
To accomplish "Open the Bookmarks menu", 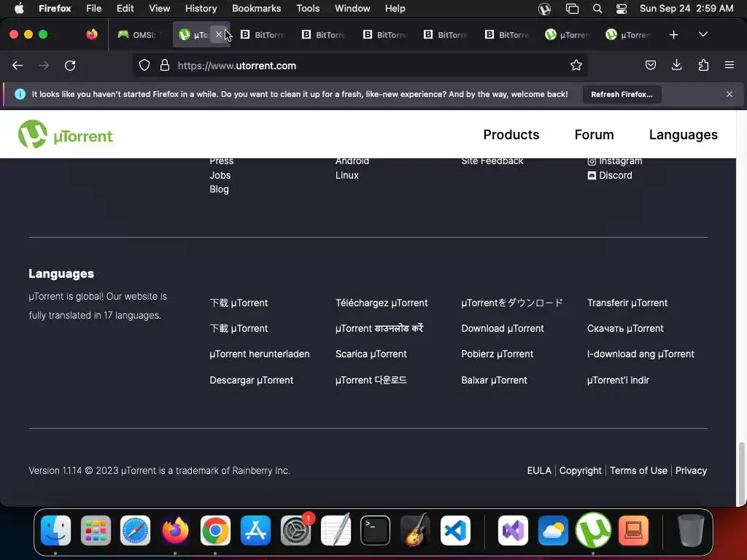I will coord(256,8).
